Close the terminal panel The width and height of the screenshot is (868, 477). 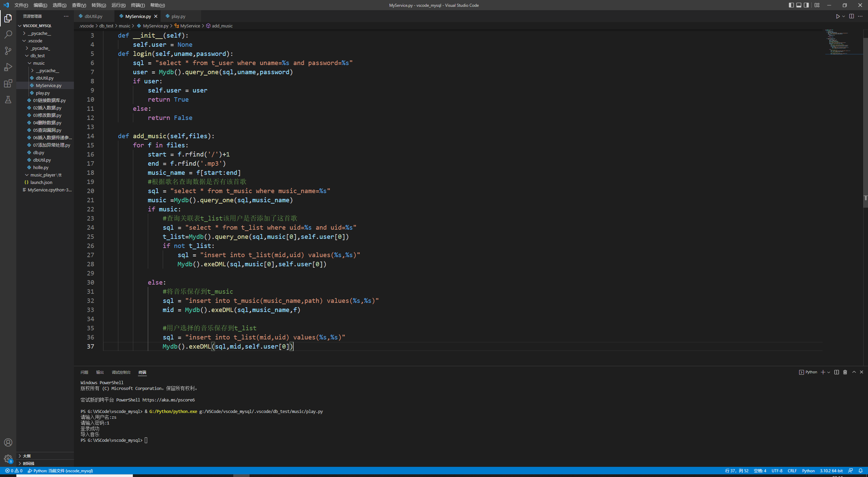click(862, 372)
